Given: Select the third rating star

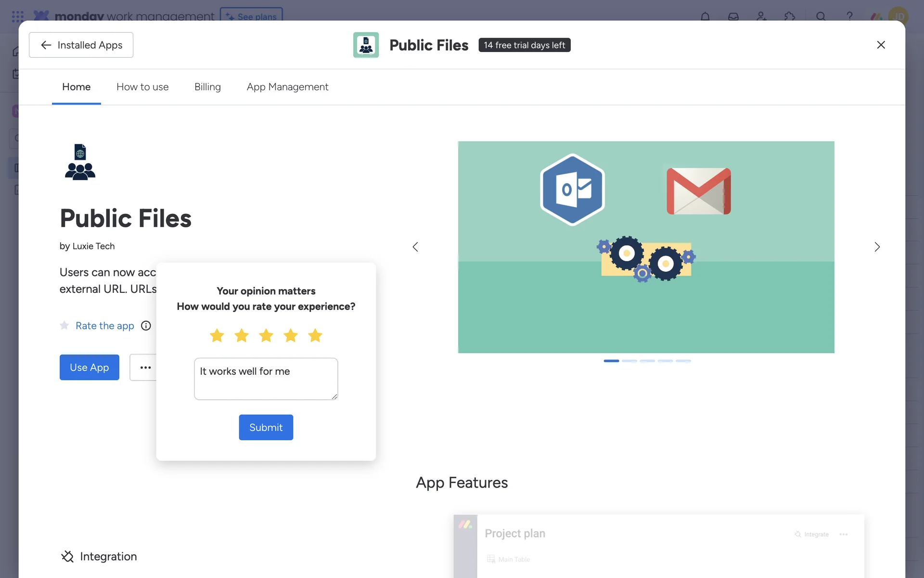Looking at the screenshot, I should (x=266, y=335).
